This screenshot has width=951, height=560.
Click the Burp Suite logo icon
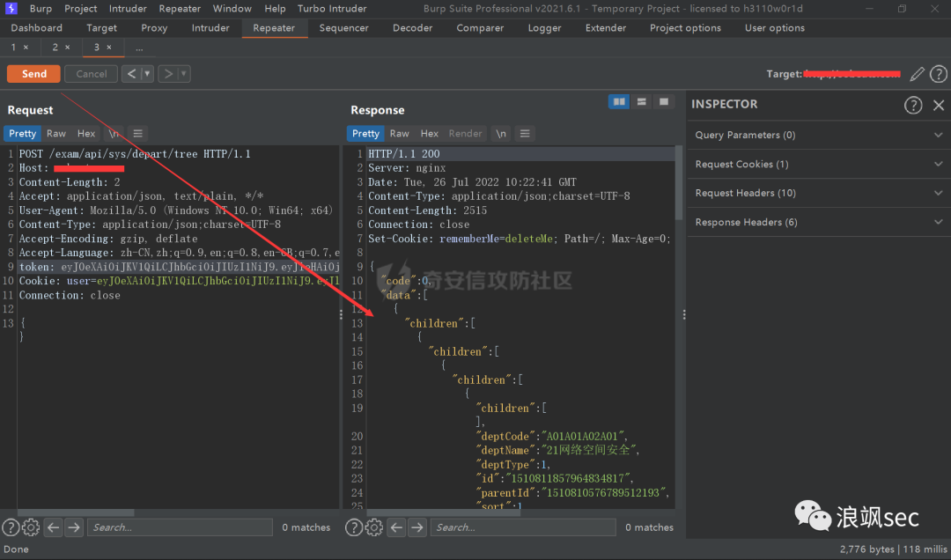click(11, 9)
